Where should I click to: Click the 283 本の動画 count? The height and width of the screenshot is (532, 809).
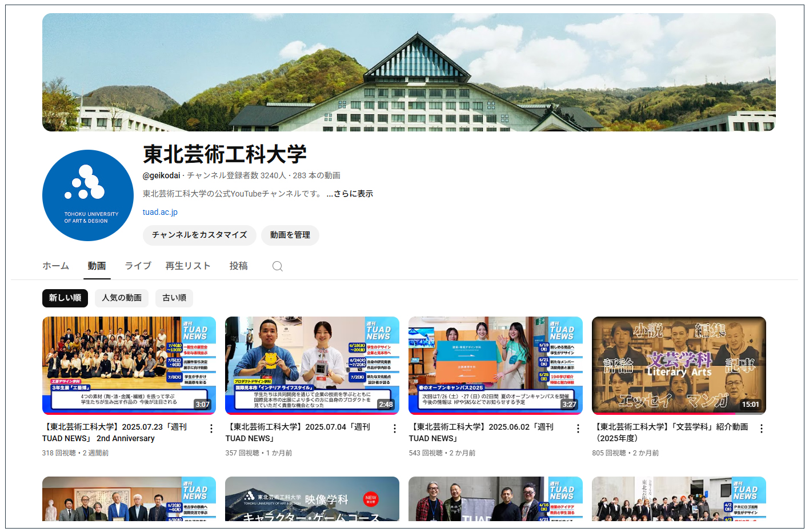(317, 175)
